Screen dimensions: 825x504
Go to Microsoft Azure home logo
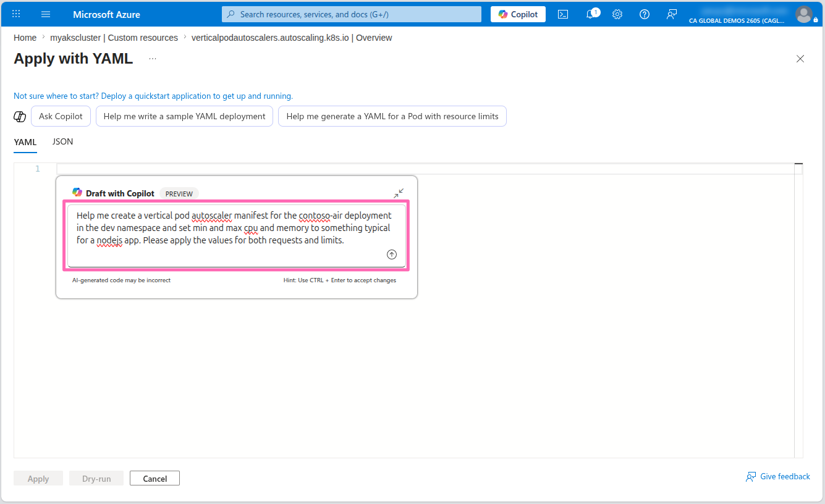[x=106, y=14]
